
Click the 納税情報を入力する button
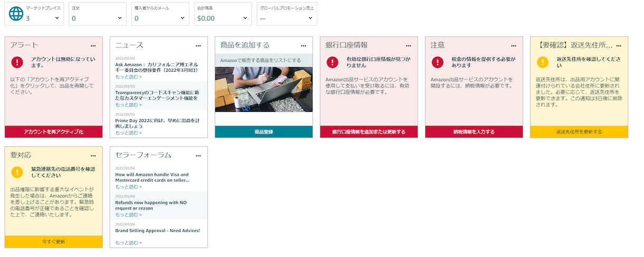(x=474, y=132)
